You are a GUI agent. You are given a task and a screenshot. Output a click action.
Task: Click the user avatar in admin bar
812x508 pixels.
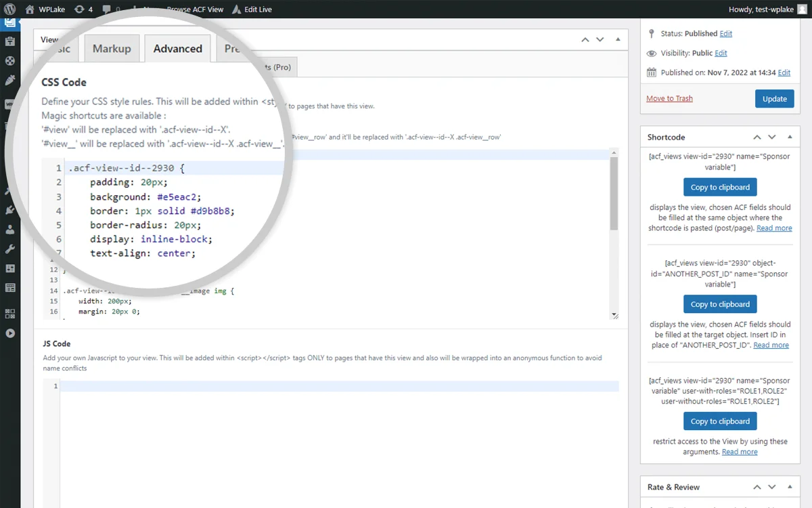(x=802, y=9)
